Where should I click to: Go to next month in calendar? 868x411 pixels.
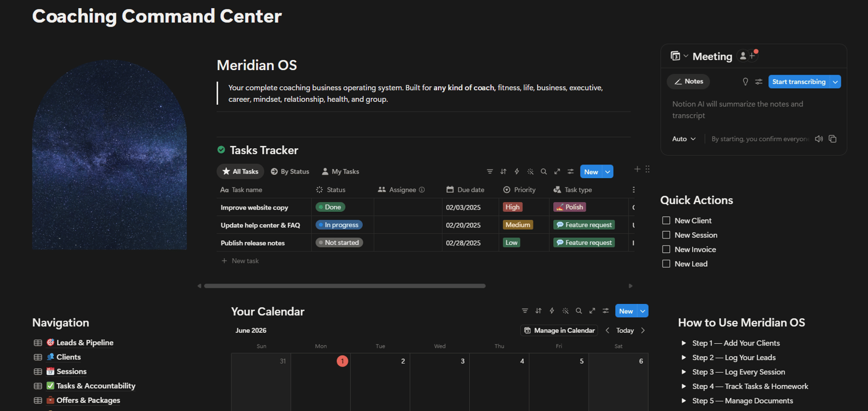coord(643,331)
